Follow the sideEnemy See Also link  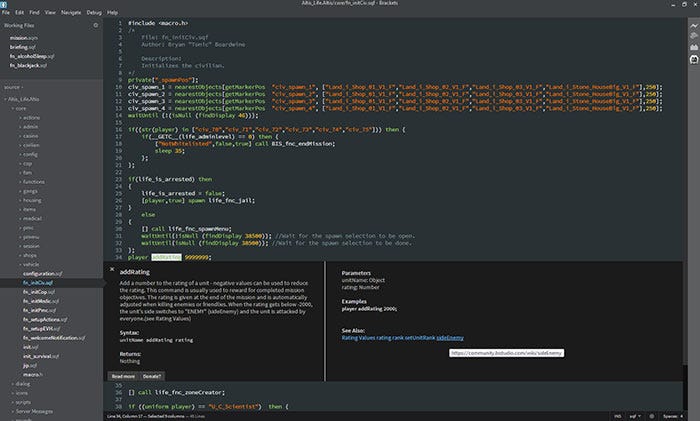coord(450,338)
